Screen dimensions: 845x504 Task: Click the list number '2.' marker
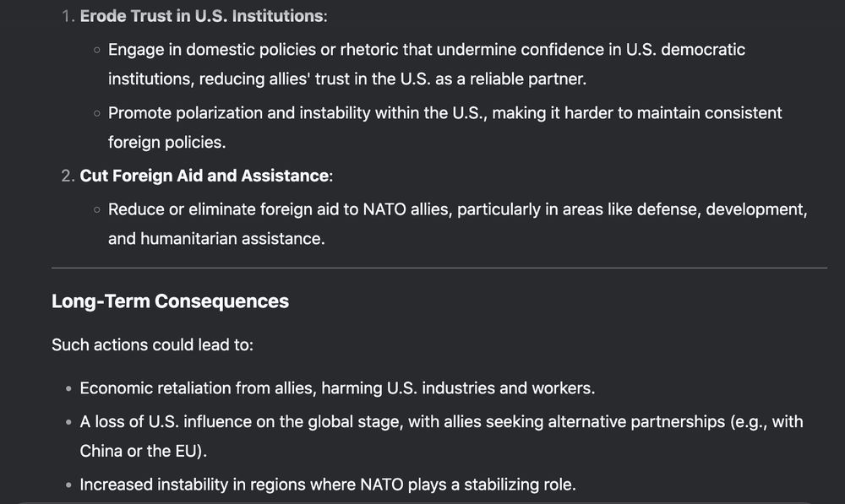pyautogui.click(x=68, y=176)
